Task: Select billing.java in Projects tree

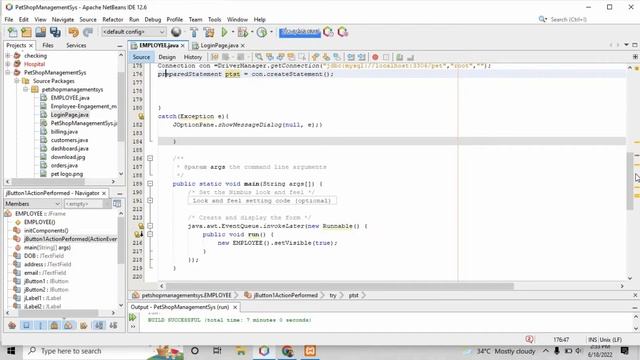Action: pyautogui.click(x=64, y=131)
